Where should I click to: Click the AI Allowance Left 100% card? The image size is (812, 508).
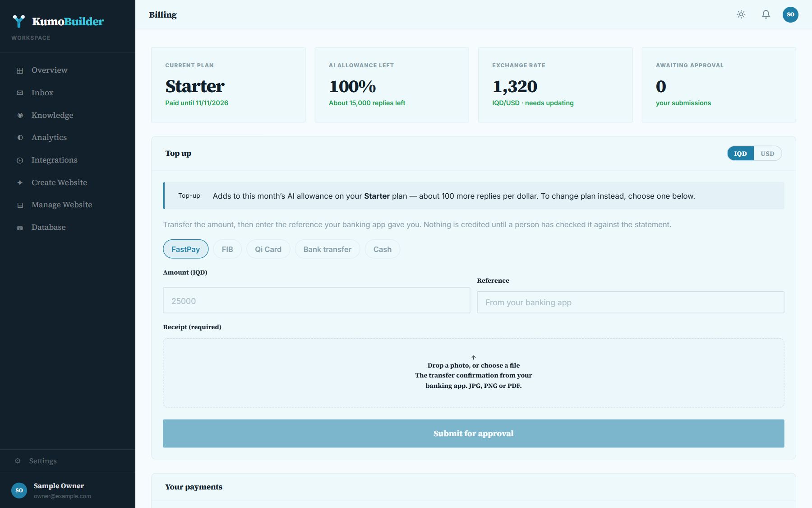[392, 85]
